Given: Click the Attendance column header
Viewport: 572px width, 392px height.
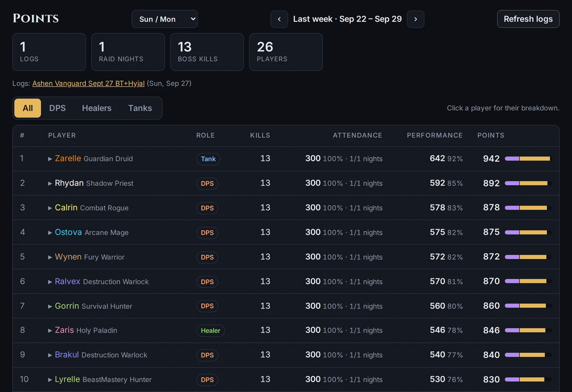Looking at the screenshot, I should pyautogui.click(x=357, y=135).
